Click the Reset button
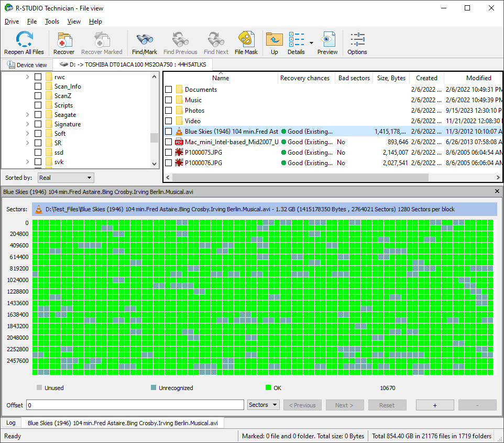Viewport: 504px width, 443px height. tap(387, 405)
